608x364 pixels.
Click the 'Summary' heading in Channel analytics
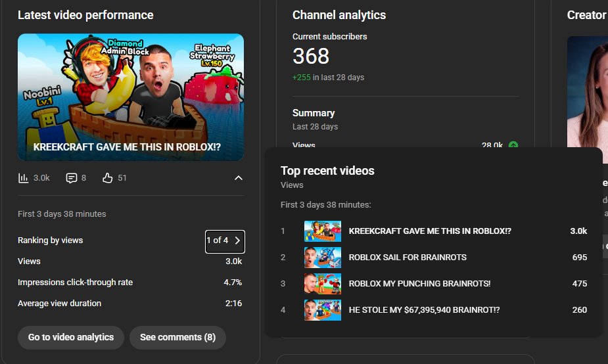point(314,113)
